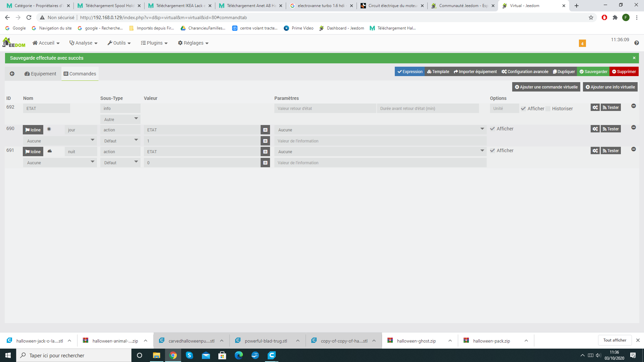
Task: Delete the ETAT command using minus icon
Action: point(634,106)
